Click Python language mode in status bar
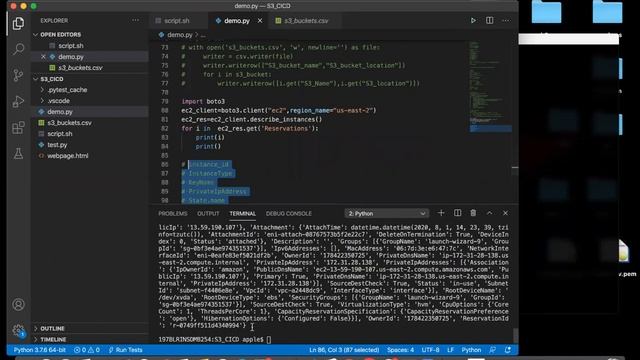The image size is (640, 360). point(471,350)
